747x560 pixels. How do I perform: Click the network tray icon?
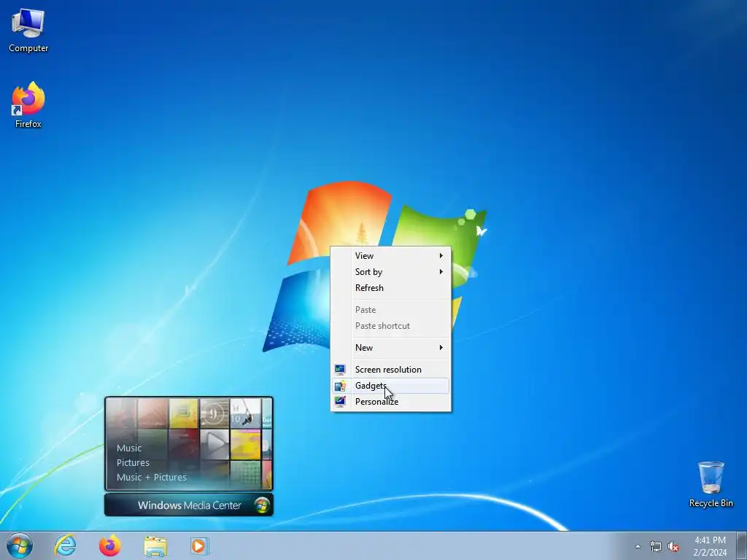[x=656, y=547]
